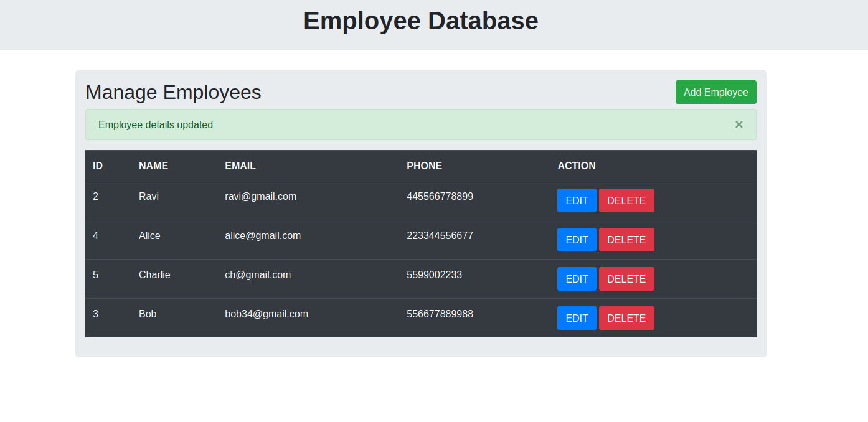Click the Employee Database page title

420,21
